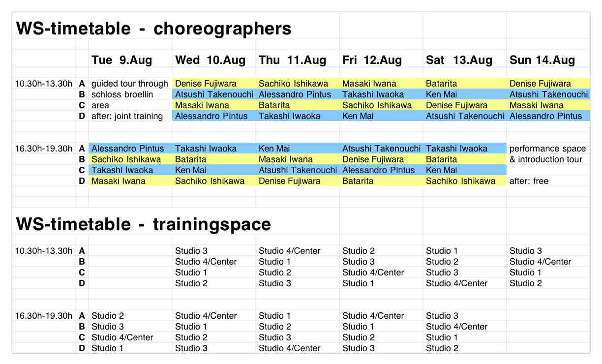Click the "Tue 9.Aug" column header
Screen dimensions: 602x364
click(121, 60)
